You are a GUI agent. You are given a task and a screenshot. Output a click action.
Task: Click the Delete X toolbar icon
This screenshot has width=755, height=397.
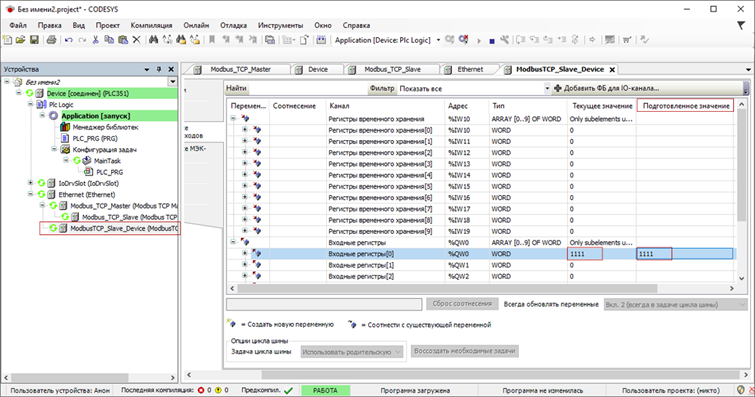pyautogui.click(x=137, y=40)
